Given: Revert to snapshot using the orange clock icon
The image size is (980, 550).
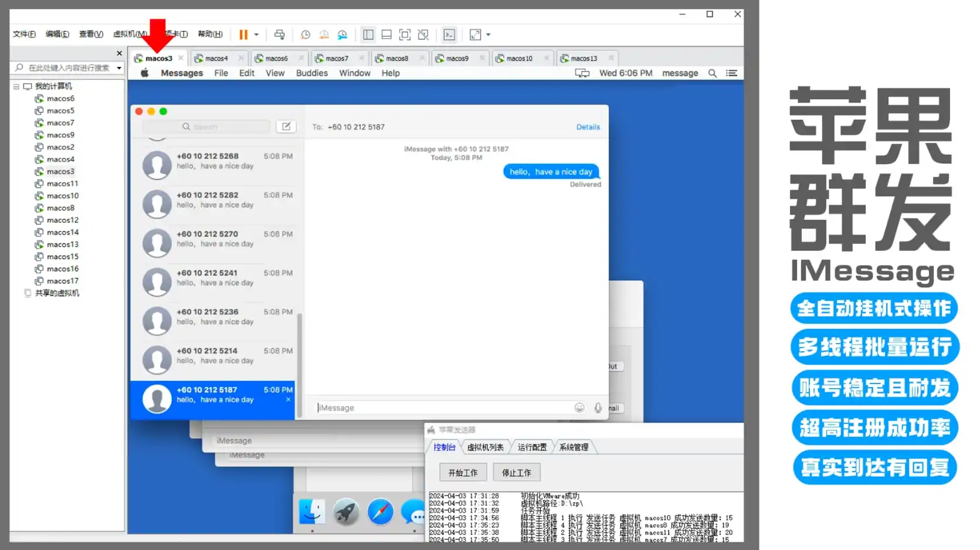Looking at the screenshot, I should pyautogui.click(x=324, y=35).
